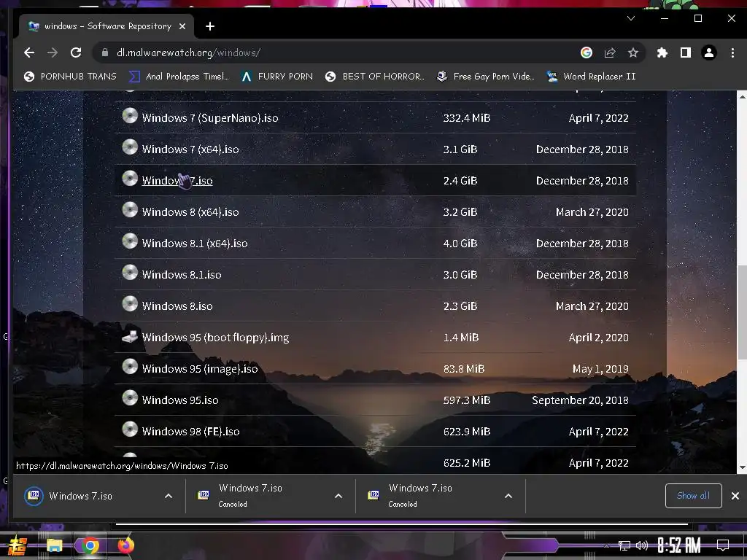The height and width of the screenshot is (560, 747).
Task: Click disc icon beside Windows 7 (SuperNano).iso
Action: [x=130, y=116]
